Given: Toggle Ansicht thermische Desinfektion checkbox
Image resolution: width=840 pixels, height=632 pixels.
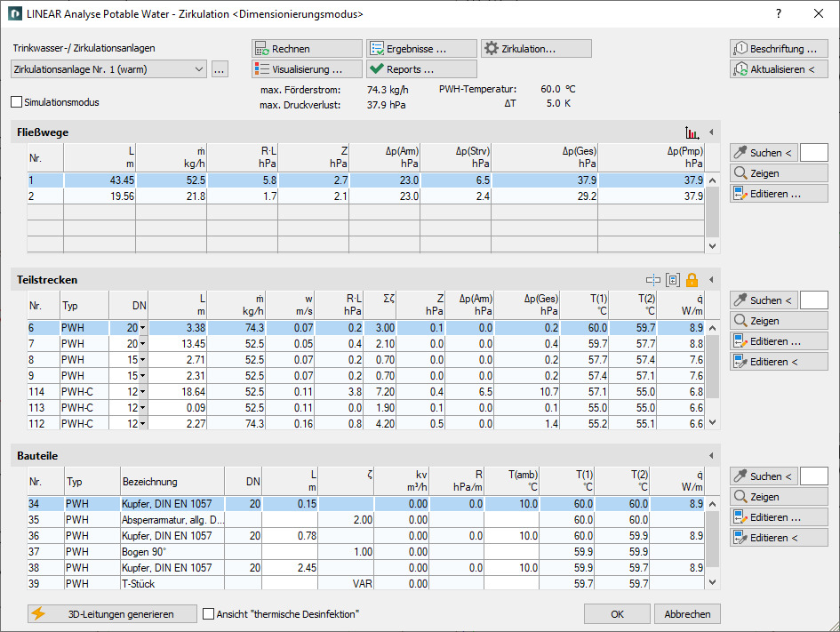Looking at the screenshot, I should point(208,614).
